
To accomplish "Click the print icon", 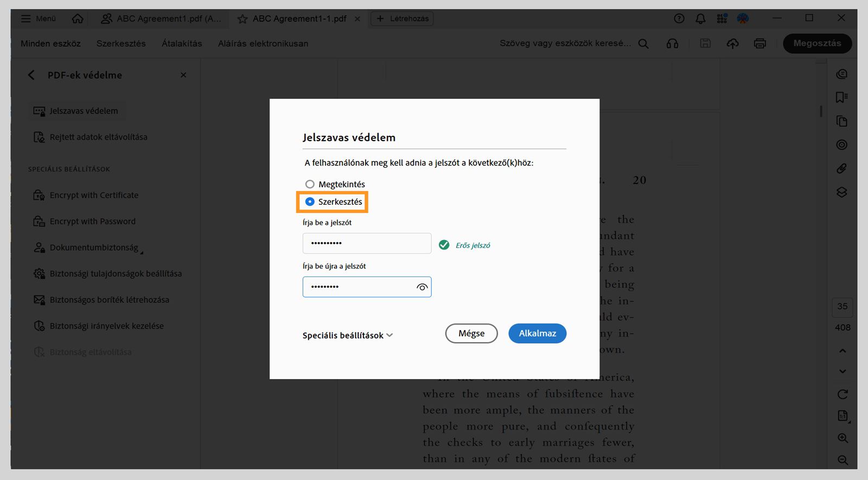I will [x=760, y=43].
